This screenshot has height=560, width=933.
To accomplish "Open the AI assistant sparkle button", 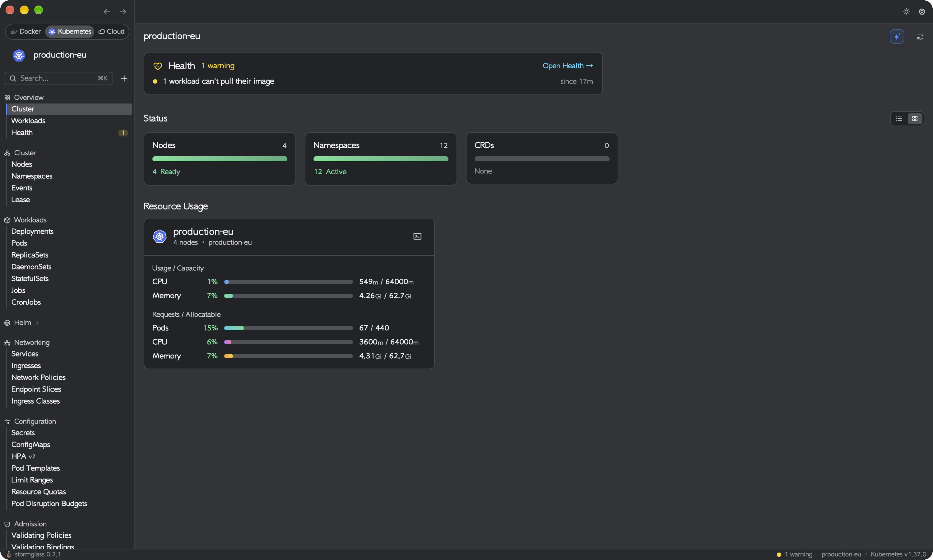I will (897, 37).
